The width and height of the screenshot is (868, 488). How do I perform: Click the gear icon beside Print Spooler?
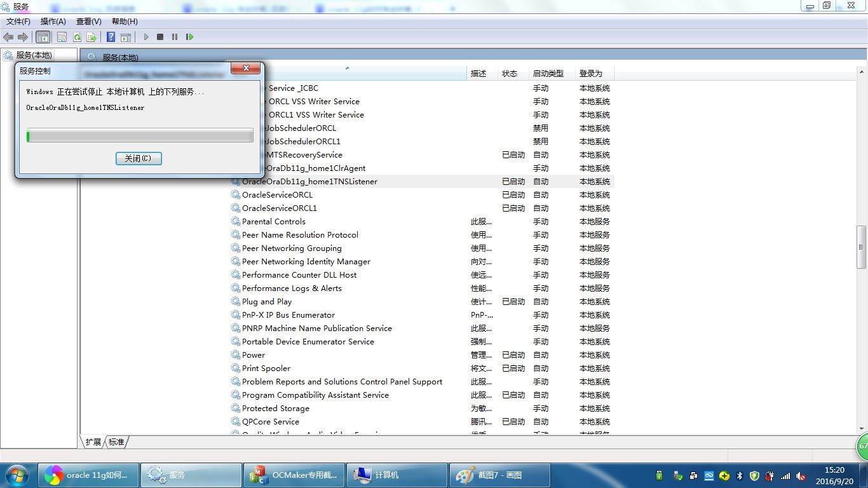pyautogui.click(x=235, y=369)
